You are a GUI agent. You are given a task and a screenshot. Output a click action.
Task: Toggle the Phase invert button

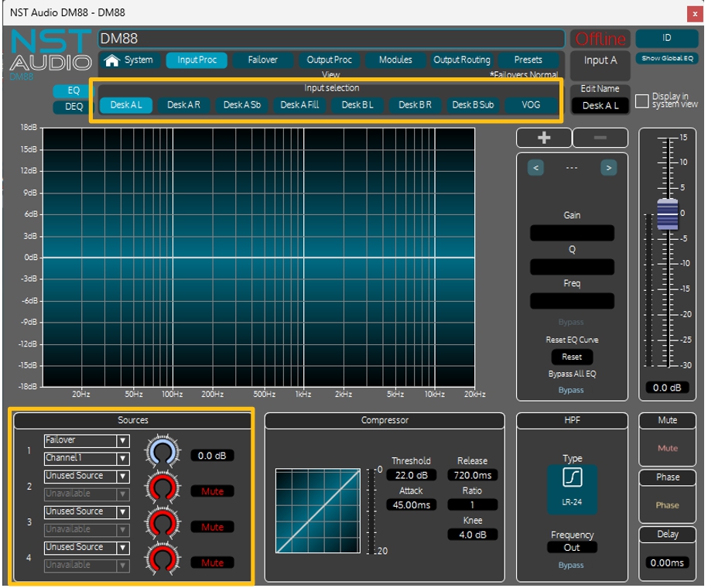pos(667,505)
